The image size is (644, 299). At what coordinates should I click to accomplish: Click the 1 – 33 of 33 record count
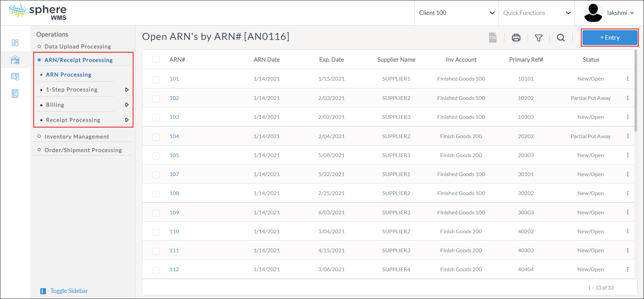pyautogui.click(x=600, y=287)
